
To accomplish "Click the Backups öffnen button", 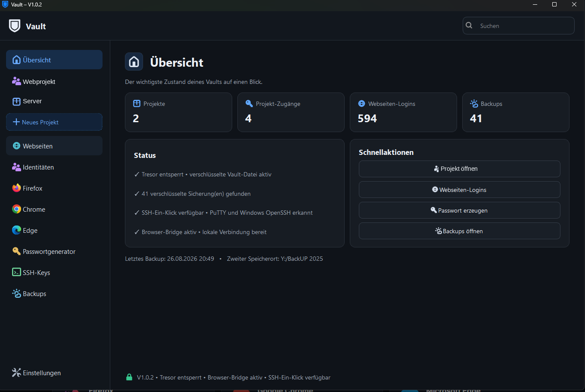I will click(459, 231).
